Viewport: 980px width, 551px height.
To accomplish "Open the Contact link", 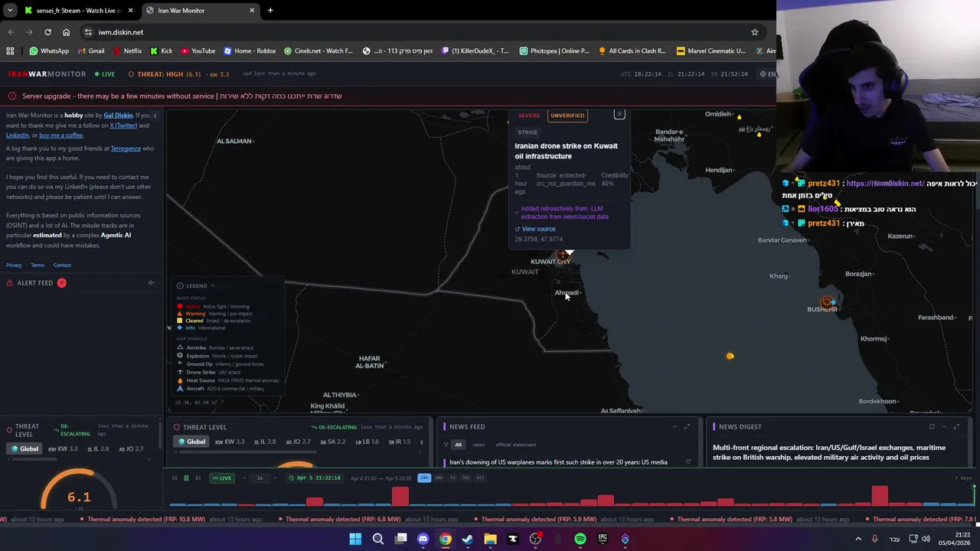I will click(62, 266).
